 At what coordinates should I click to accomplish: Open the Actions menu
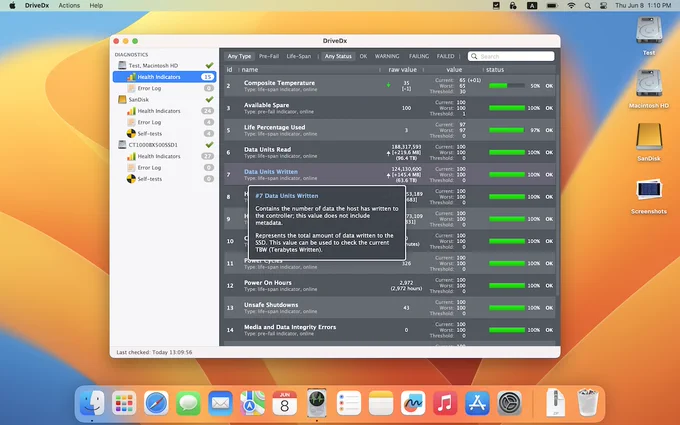pos(69,6)
